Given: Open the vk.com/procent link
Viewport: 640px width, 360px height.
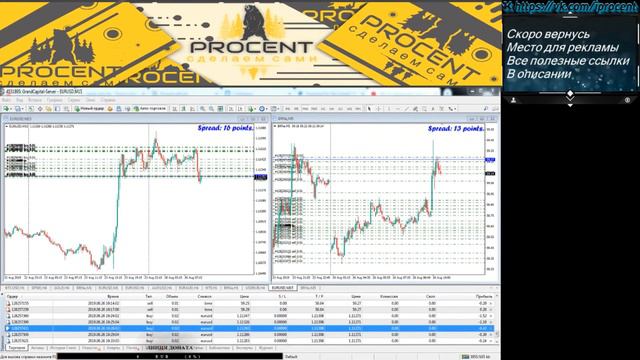Looking at the screenshot, I should click(571, 7).
